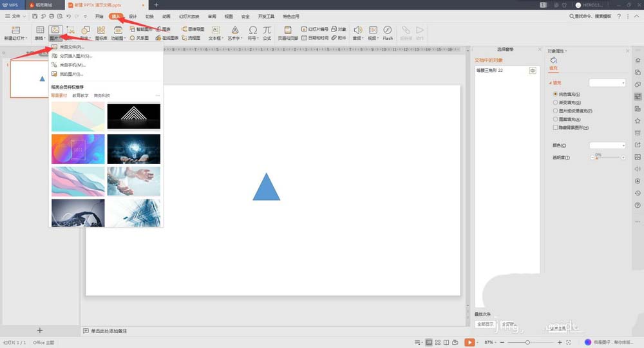Insert a 思维导图 mind map
This screenshot has height=348, width=644.
[193, 29]
